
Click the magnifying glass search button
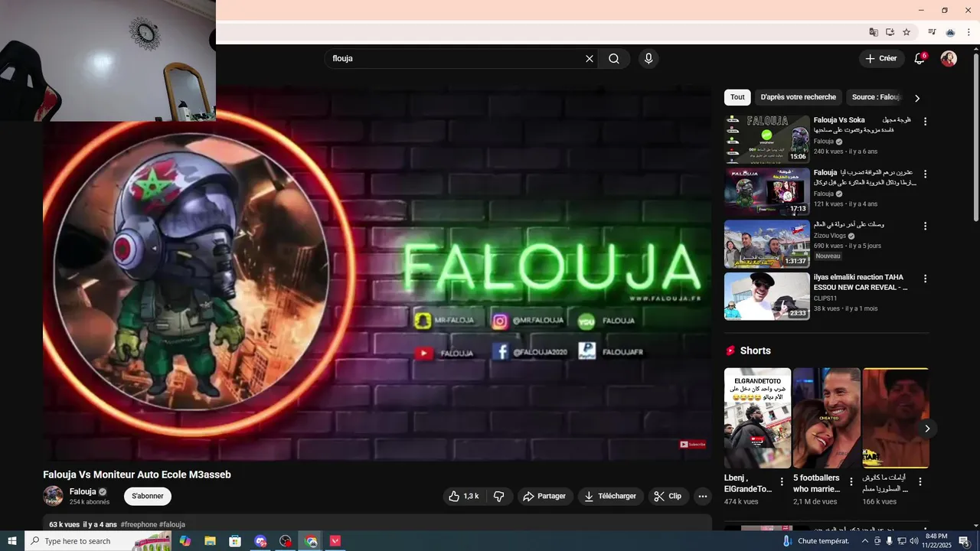614,59
